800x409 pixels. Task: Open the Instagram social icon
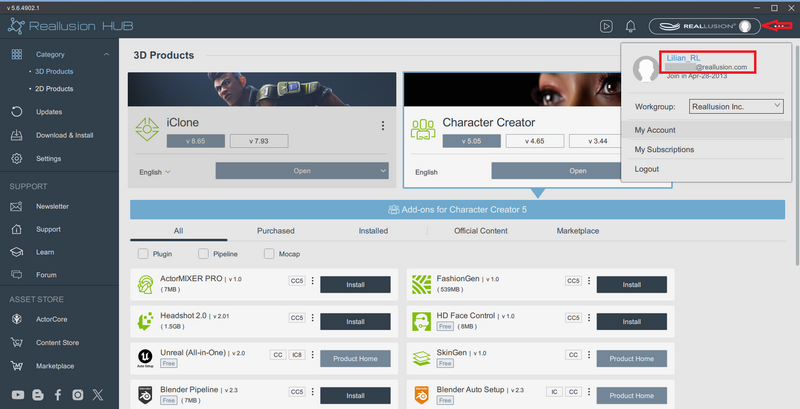(x=78, y=394)
